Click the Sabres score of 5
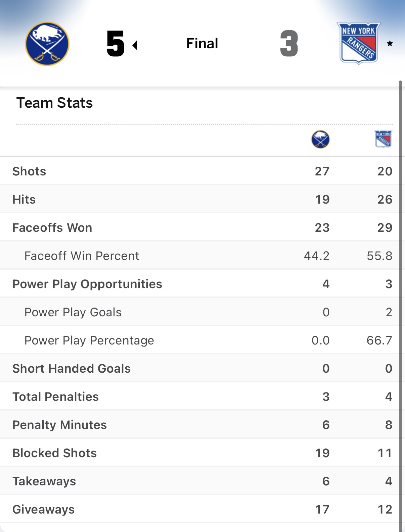Viewport: 405px width, 532px height. click(116, 44)
